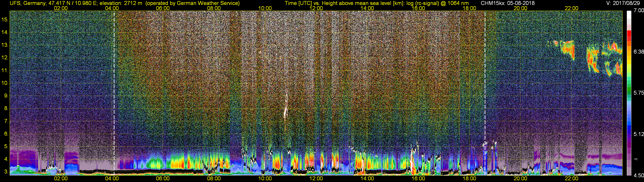Select the '4.' km height axis label

[x=6, y=159]
